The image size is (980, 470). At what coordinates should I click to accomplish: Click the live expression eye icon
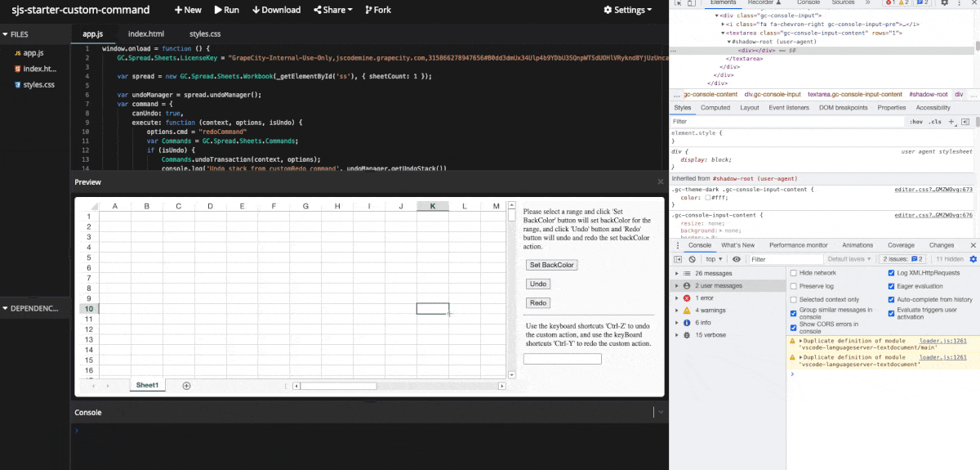[737, 259]
